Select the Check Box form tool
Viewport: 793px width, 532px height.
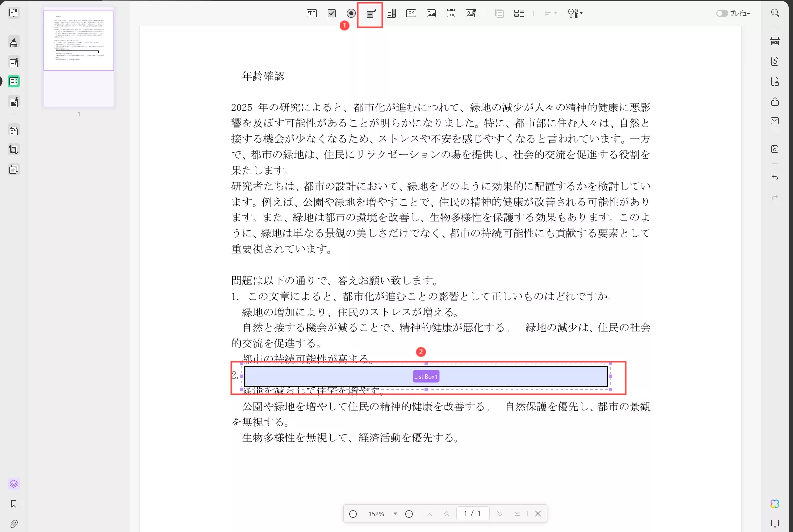coord(332,13)
